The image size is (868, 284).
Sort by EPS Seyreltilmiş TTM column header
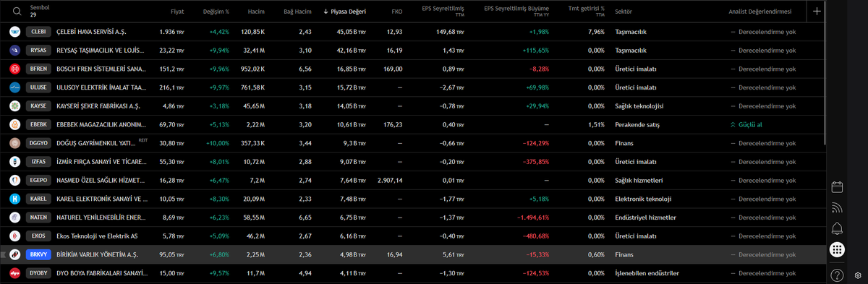tap(443, 12)
